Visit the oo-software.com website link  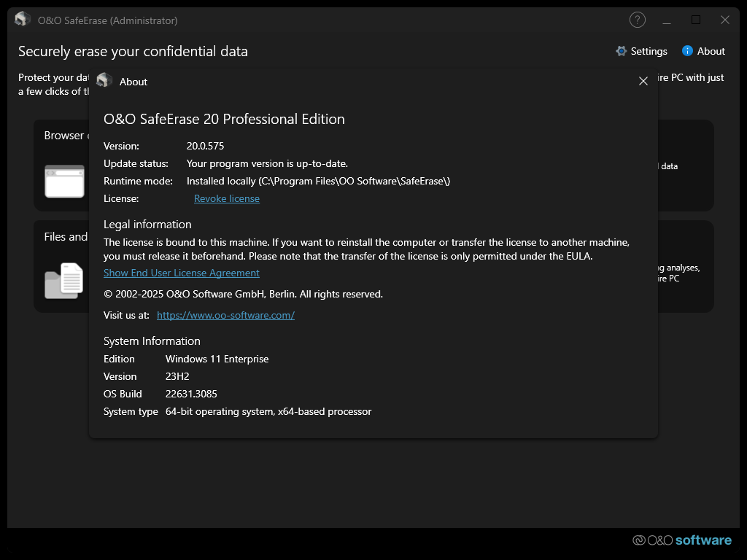pyautogui.click(x=225, y=315)
